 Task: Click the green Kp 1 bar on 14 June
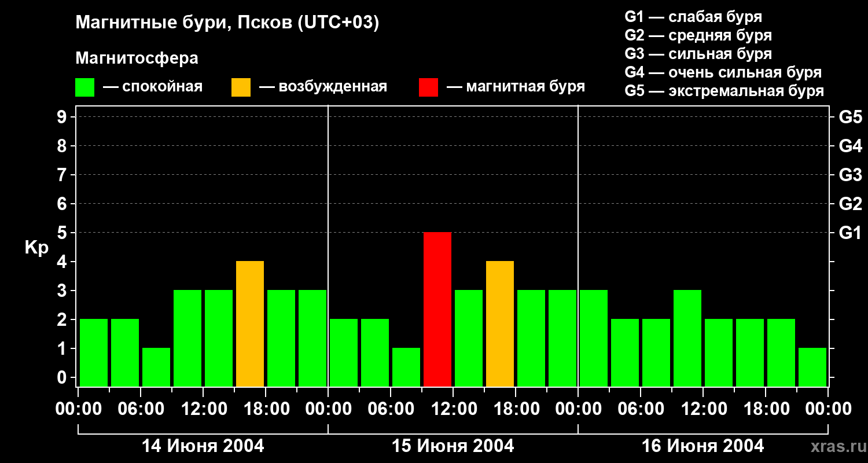tap(156, 367)
